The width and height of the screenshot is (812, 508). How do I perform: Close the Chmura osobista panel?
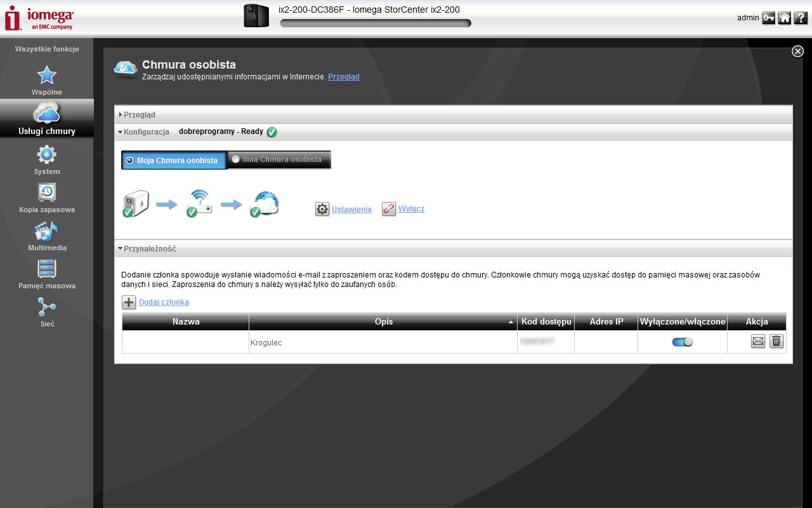[x=798, y=51]
